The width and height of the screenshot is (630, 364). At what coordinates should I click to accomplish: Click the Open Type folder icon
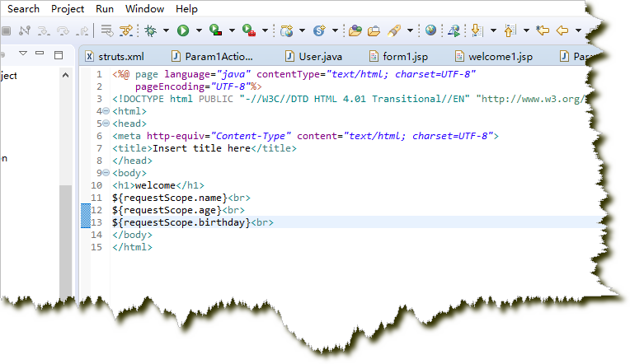pyautogui.click(x=355, y=30)
